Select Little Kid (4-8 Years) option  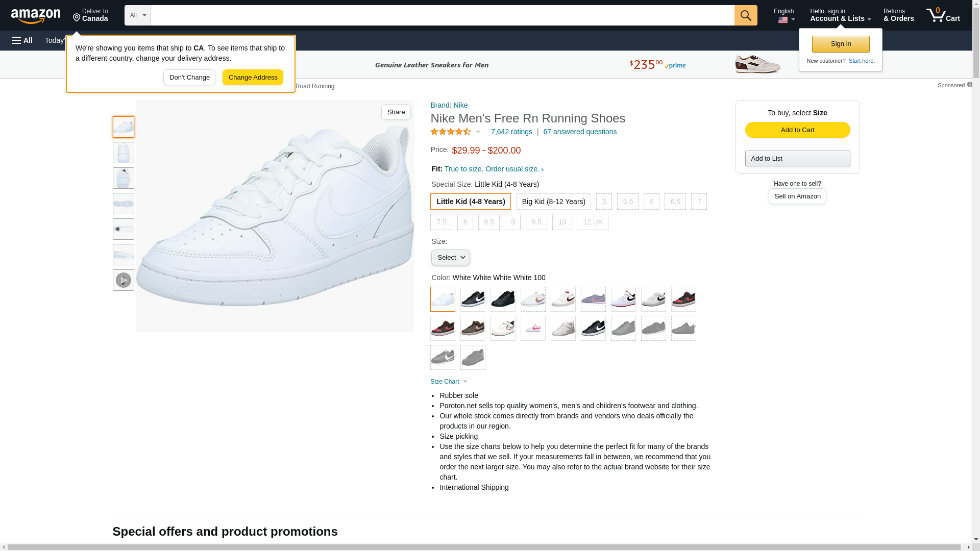[x=470, y=202]
